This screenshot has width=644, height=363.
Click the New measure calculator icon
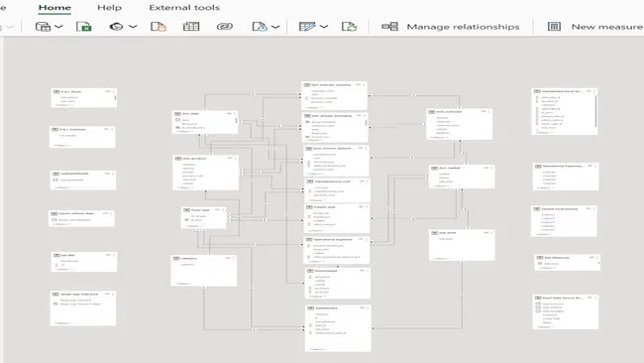pyautogui.click(x=554, y=27)
